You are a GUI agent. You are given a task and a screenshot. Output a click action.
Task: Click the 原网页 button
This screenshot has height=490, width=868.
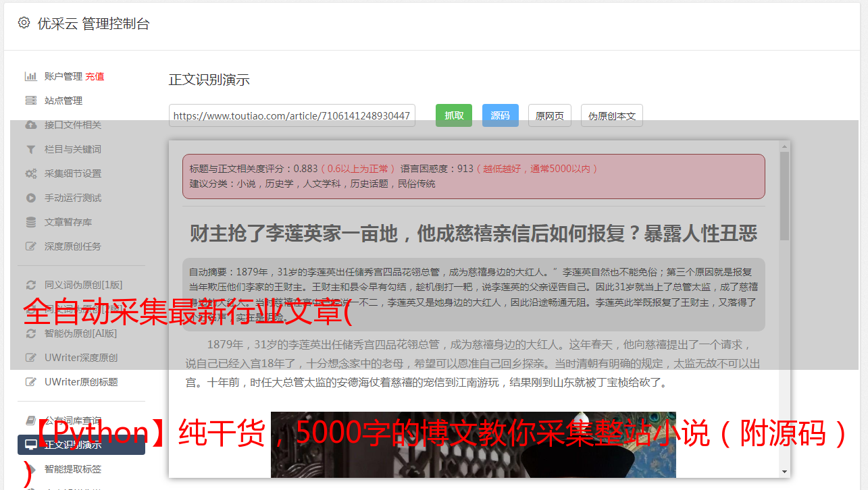click(x=550, y=115)
